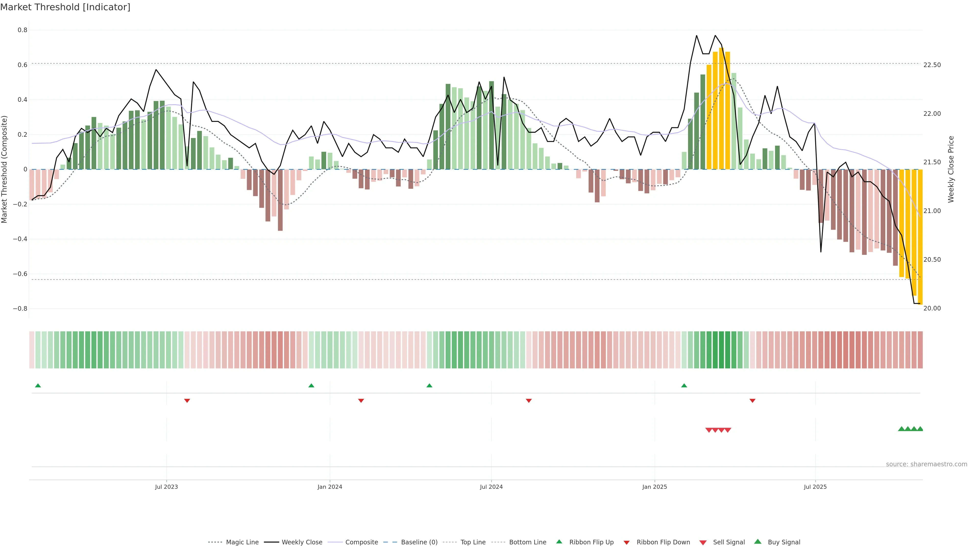Click the red flip down marker after Jul 2023
Viewport: 980px width, 551px height.
tap(187, 401)
